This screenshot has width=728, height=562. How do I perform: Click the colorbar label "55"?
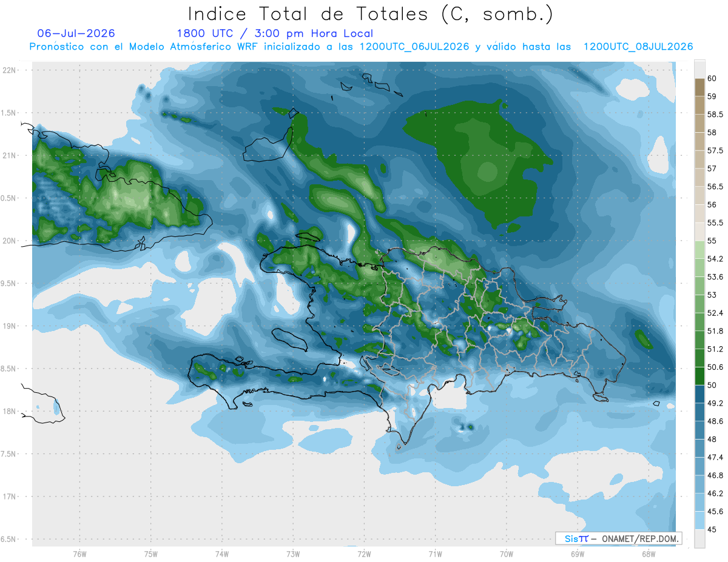click(712, 241)
